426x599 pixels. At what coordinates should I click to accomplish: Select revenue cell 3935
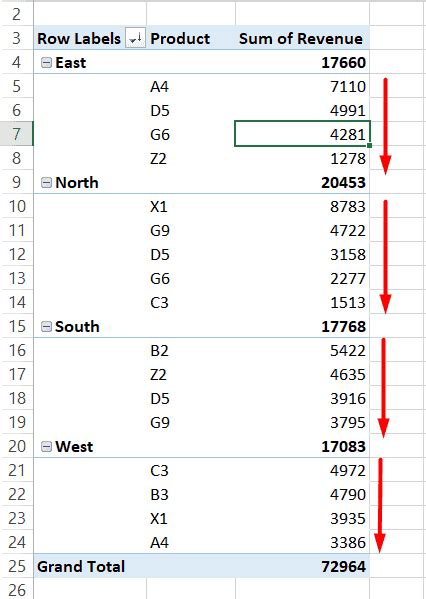coord(302,518)
